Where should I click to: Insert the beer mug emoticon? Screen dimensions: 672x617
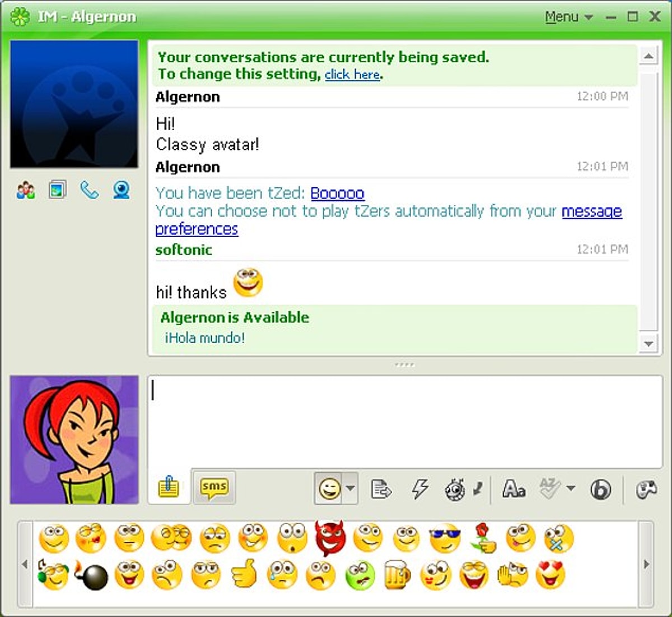397,575
